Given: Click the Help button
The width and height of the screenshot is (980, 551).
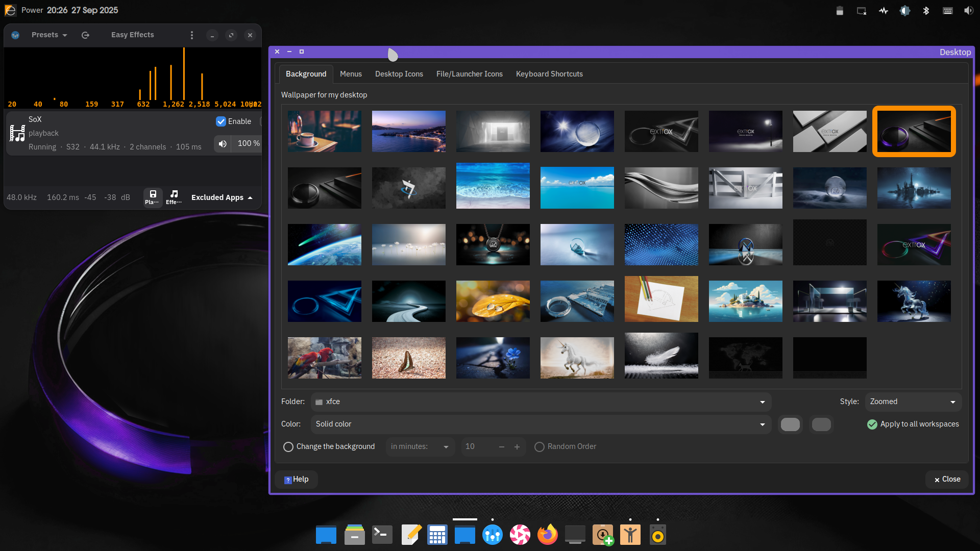Looking at the screenshot, I should tap(297, 480).
